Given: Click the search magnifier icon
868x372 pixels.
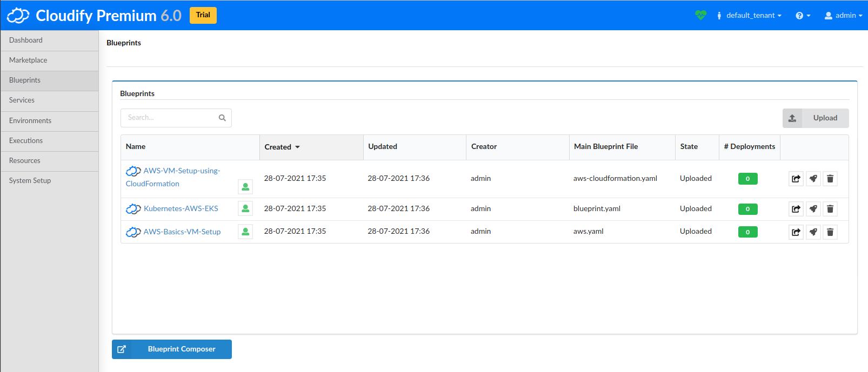Looking at the screenshot, I should [222, 118].
